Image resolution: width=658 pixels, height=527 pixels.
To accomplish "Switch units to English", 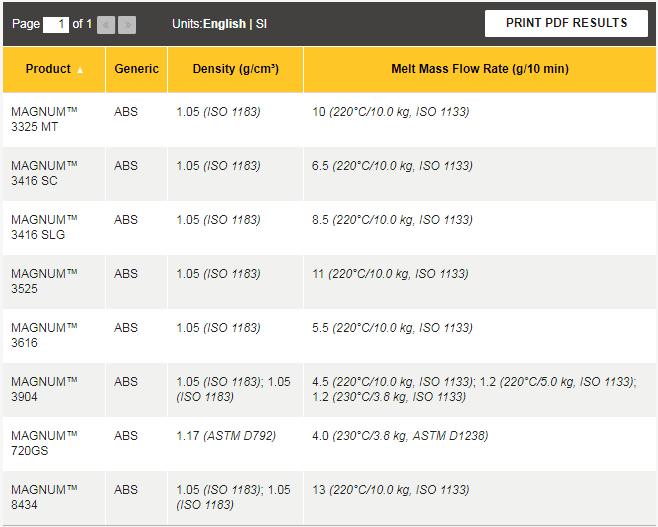I will (225, 24).
